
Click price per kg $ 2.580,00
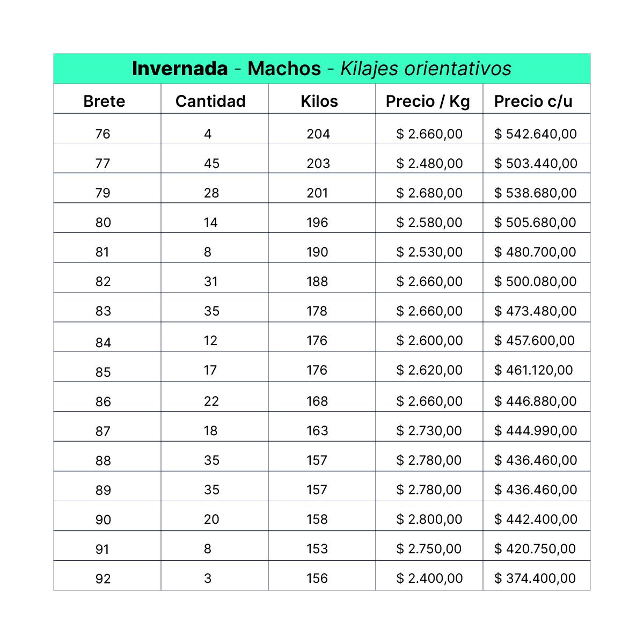click(x=429, y=222)
